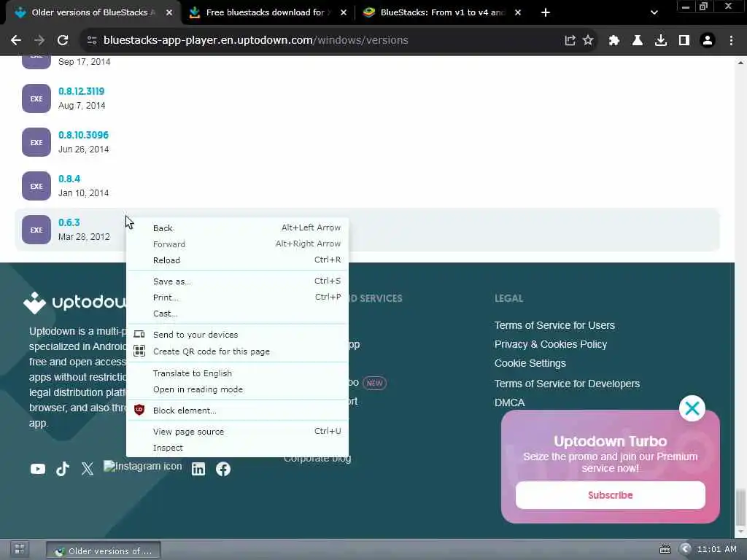Open version 0.8.12.3119 link
This screenshot has width=747, height=560.
(x=82, y=91)
